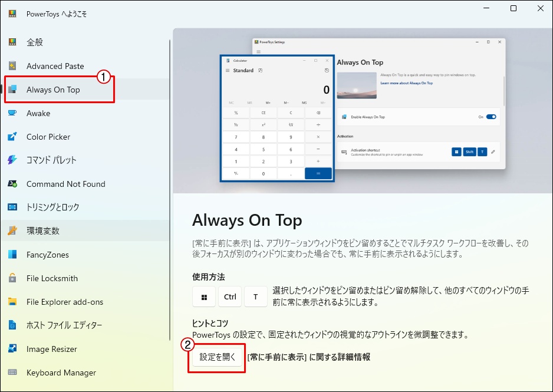This screenshot has width=553, height=392.
Task: Select the Image Resizer icon
Action: coord(13,348)
